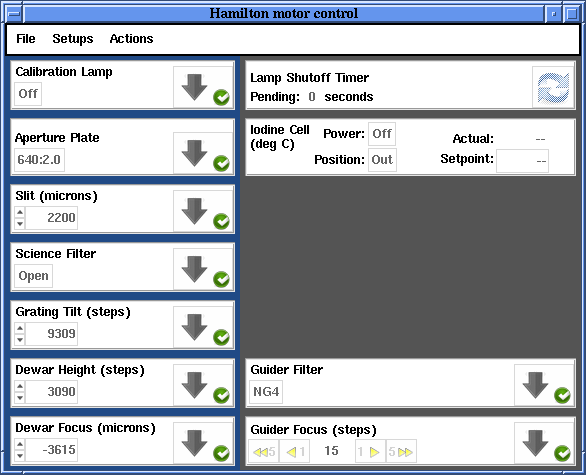Click the Lamp Shutoff Timer pending seconds value
This screenshot has height=475, width=586.
tap(312, 97)
